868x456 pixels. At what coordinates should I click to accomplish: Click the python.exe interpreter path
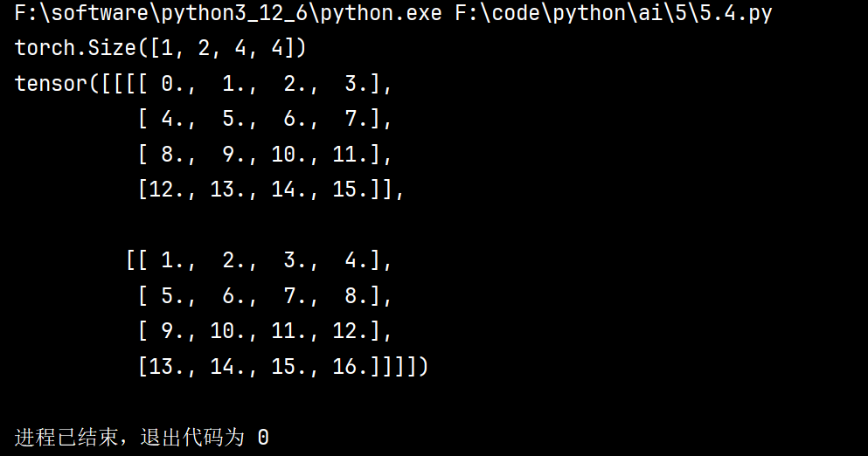coord(228,13)
